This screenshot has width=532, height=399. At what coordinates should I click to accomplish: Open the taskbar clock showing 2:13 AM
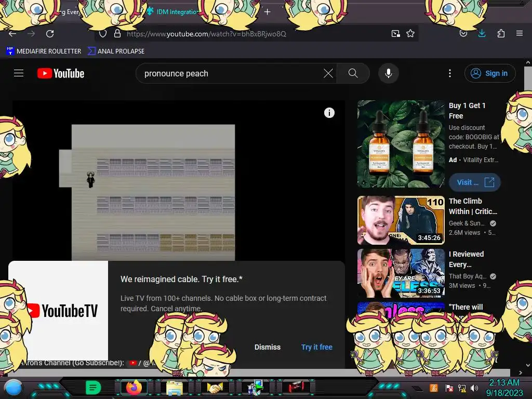[x=504, y=388]
